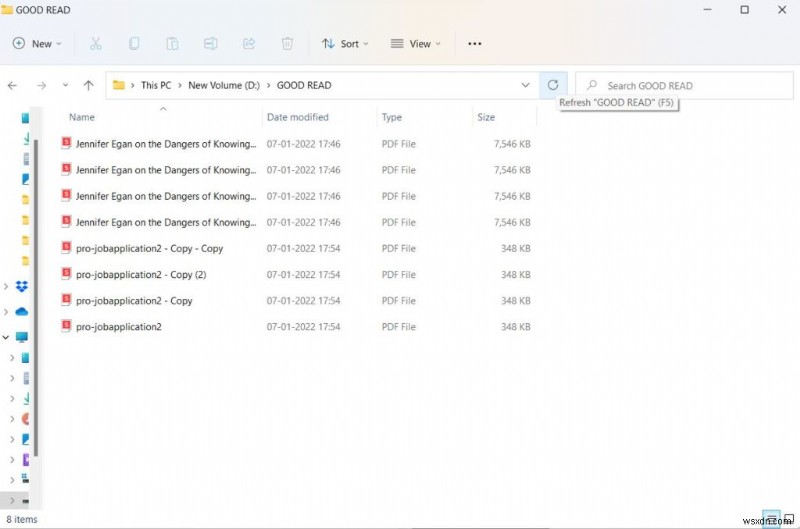Open chevron after This PC in breadcrumb
The image size is (800, 529).
180,85
